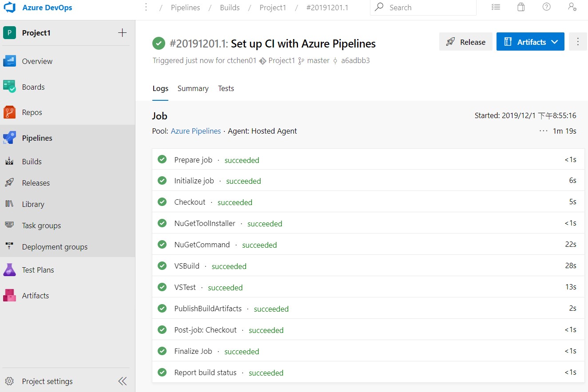This screenshot has height=392, width=588.
Task: Open the help question mark icon
Action: (x=546, y=7)
